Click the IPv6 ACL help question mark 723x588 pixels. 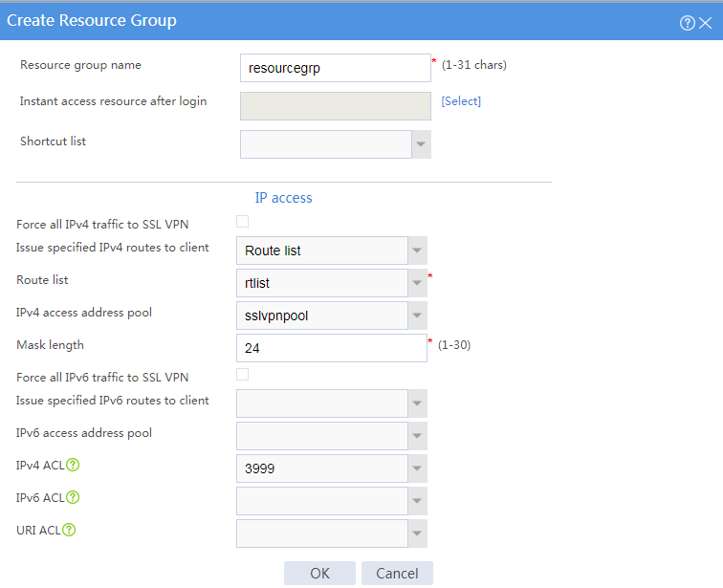(73, 497)
